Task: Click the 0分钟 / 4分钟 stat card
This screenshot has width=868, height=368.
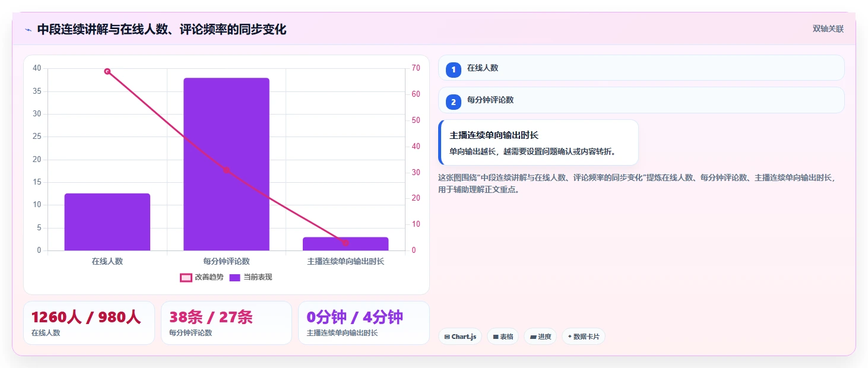Action: tap(363, 323)
